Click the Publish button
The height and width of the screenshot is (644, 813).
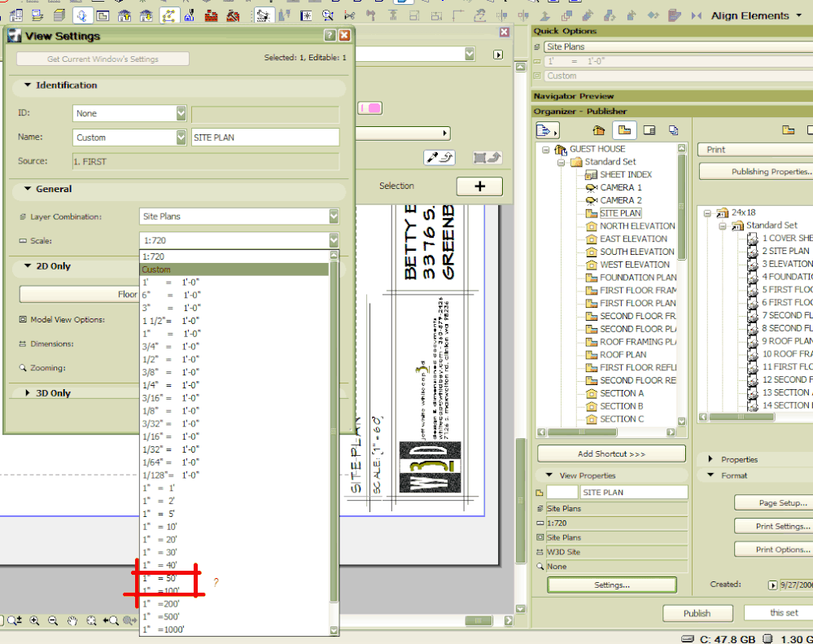pyautogui.click(x=697, y=613)
